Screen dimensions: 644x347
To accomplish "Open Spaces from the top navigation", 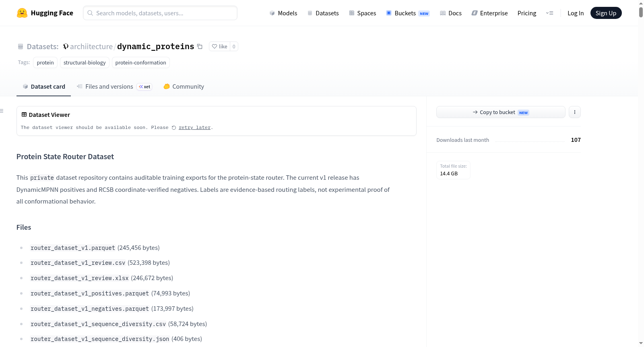I will 362,13.
